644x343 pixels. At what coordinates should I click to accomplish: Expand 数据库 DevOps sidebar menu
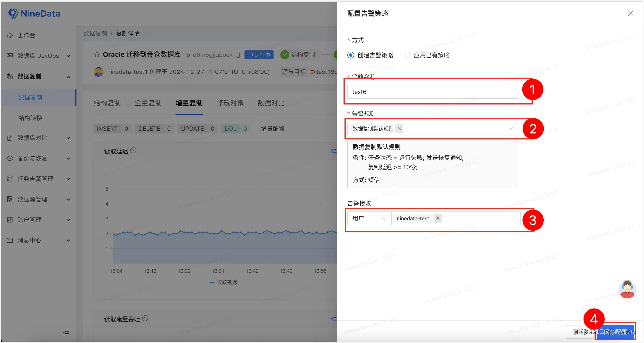(38, 56)
